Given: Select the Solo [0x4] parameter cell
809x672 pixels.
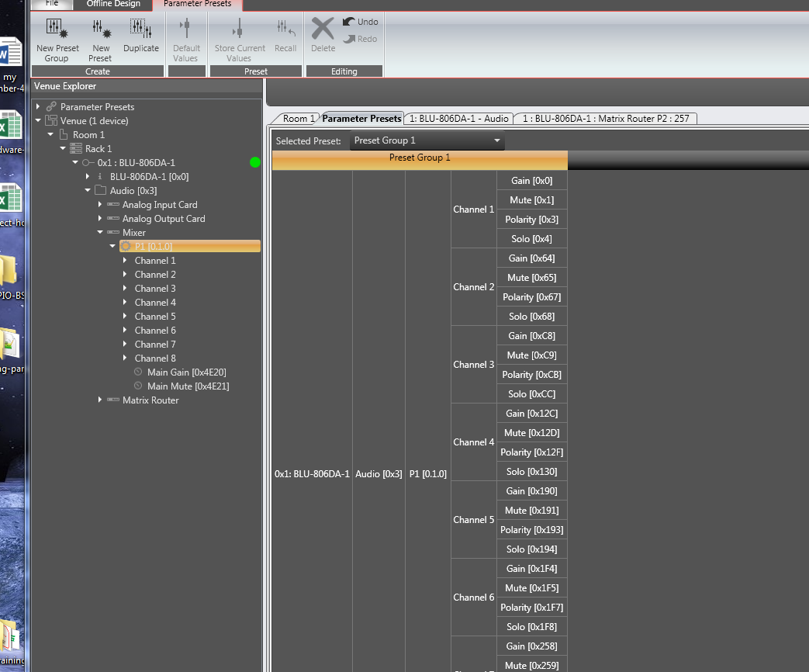Looking at the screenshot, I should (531, 239).
